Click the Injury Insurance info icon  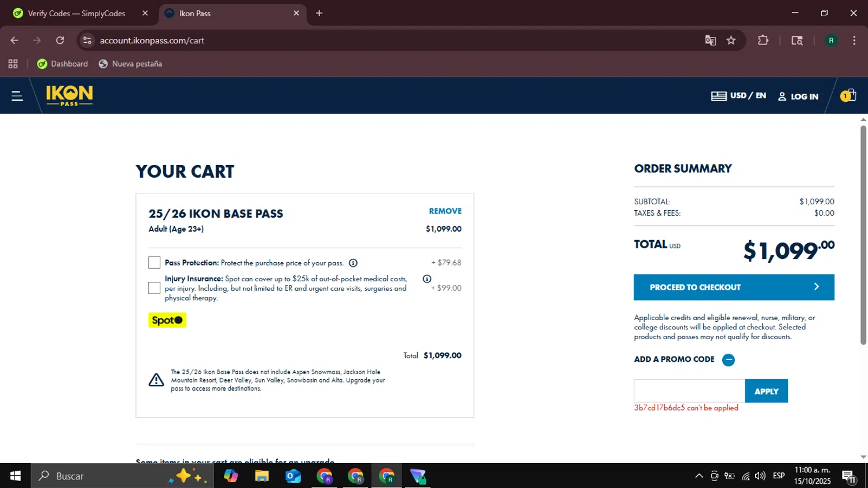427,279
